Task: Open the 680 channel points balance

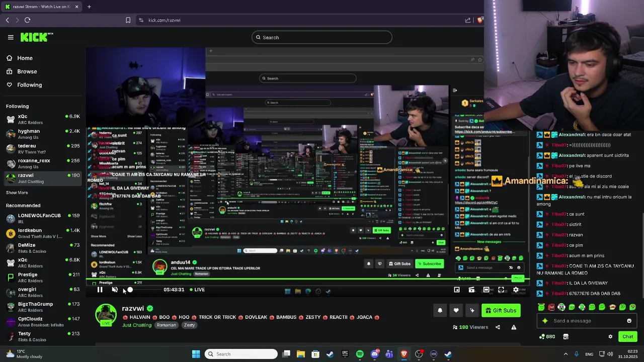Action: [547, 337]
